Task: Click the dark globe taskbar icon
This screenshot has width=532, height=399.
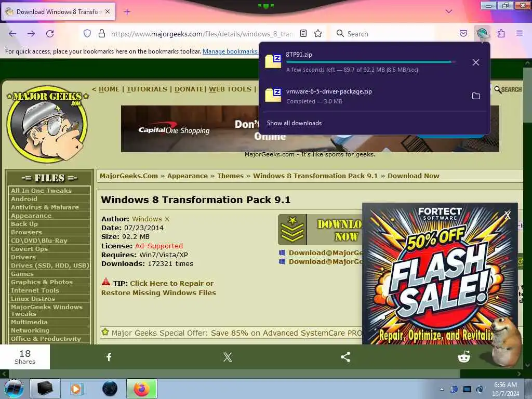Action: 110,389
